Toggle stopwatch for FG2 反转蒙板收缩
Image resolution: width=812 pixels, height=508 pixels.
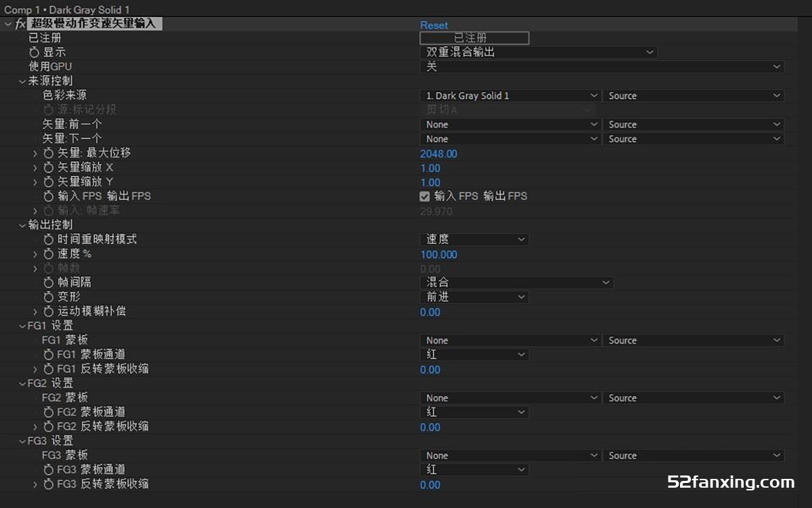[x=49, y=427]
